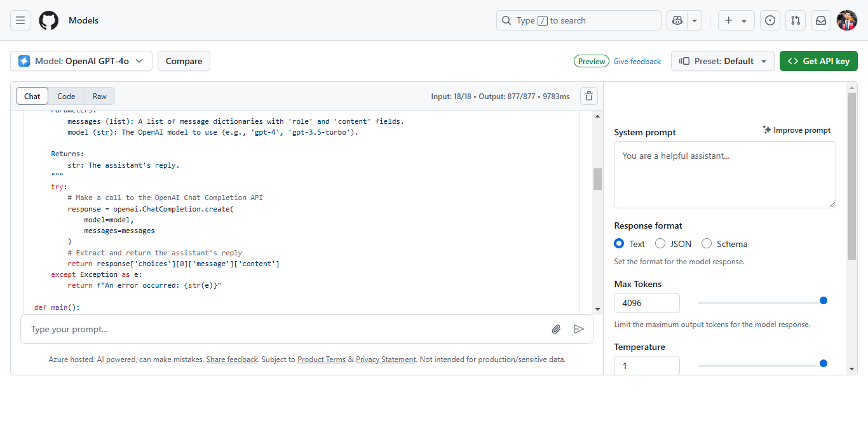The height and width of the screenshot is (430, 868).
Task: Click Improve prompt sparkle button
Action: (797, 130)
